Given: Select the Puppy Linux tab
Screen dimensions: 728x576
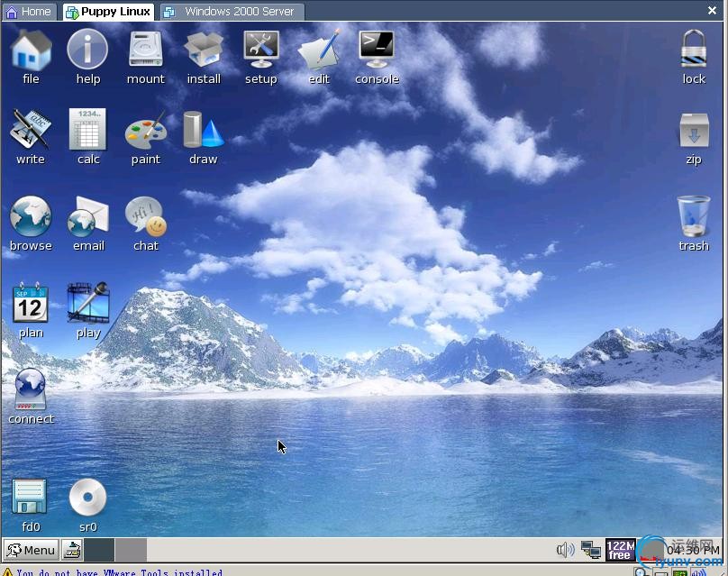Looking at the screenshot, I should click(109, 12).
